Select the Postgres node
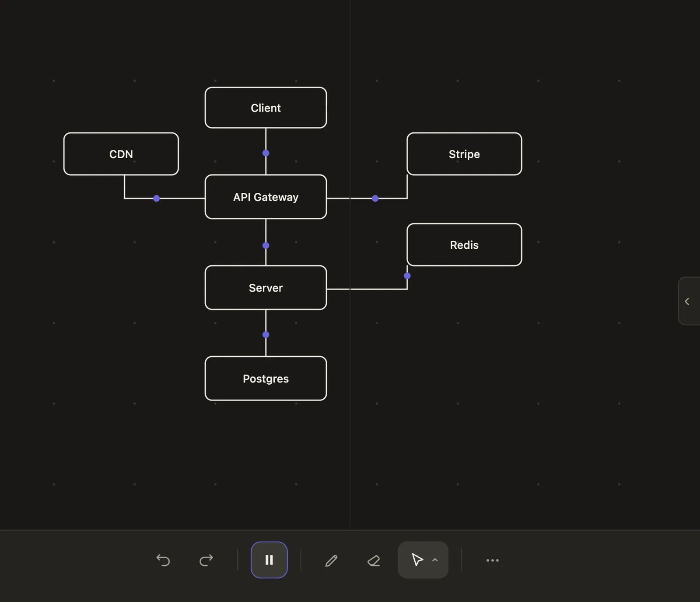 click(266, 379)
